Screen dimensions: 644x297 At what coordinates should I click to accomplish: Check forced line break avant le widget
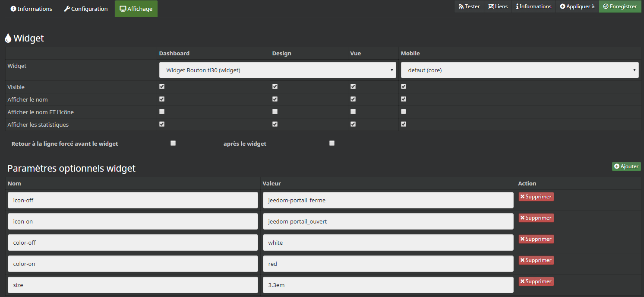tap(173, 143)
